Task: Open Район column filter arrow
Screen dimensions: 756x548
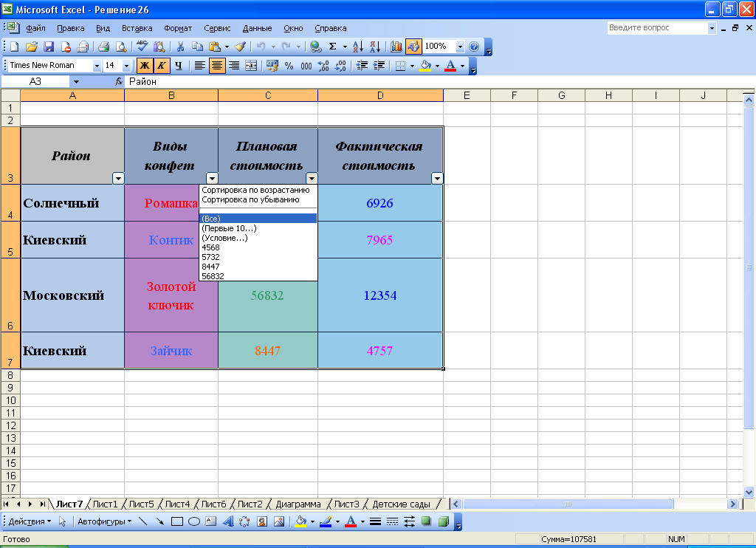Action: 118,179
